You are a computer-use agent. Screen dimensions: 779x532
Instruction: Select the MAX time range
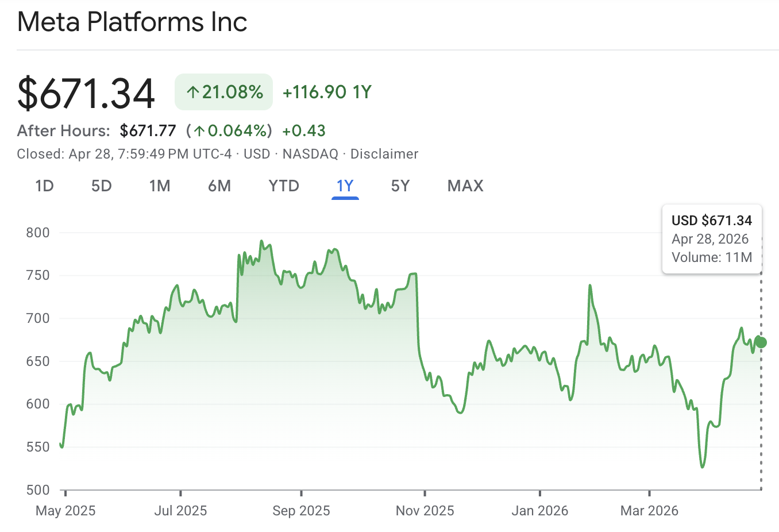[x=465, y=186]
